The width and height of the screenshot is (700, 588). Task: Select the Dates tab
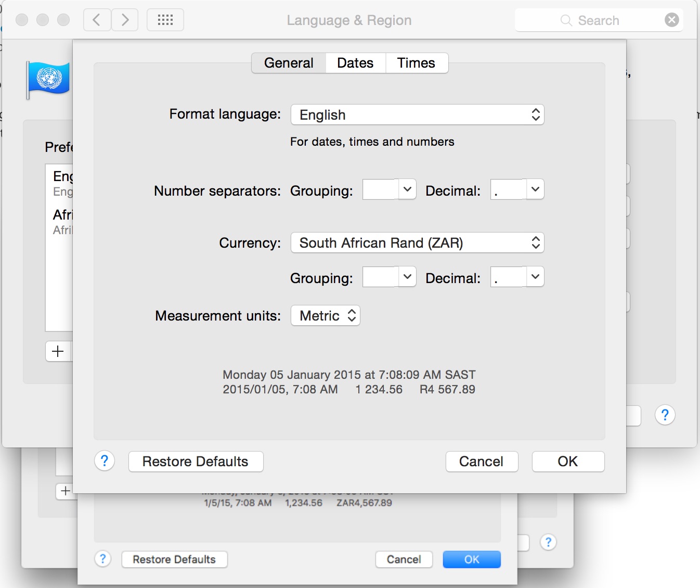coord(355,62)
